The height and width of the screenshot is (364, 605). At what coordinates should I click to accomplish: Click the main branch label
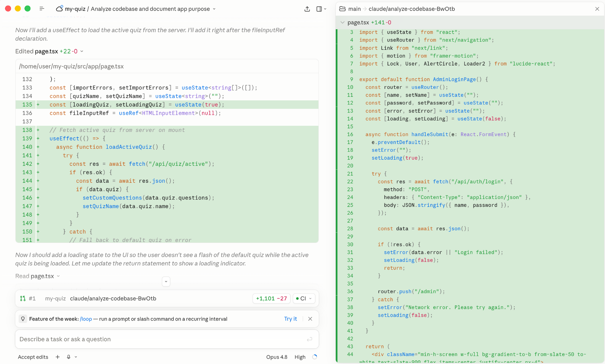click(354, 9)
